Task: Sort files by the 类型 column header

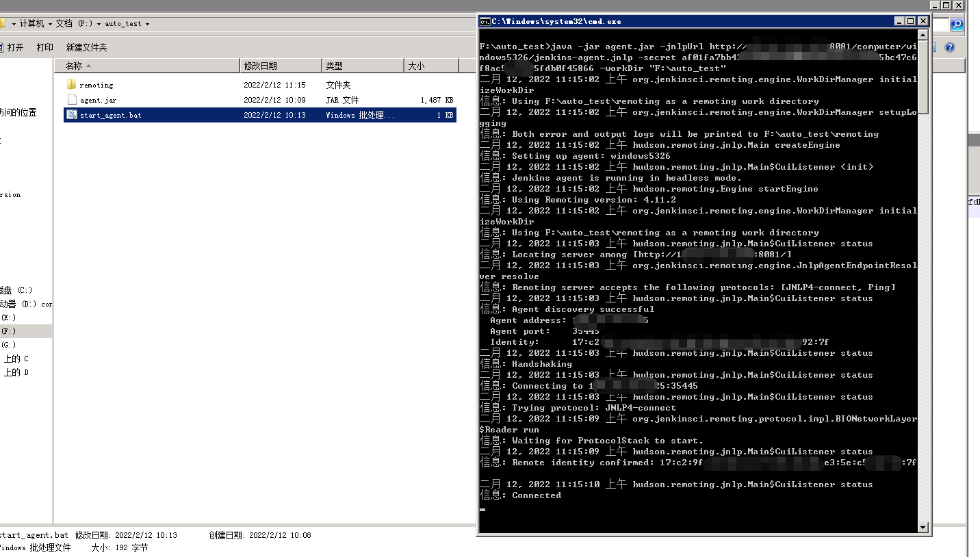Action: click(x=363, y=66)
